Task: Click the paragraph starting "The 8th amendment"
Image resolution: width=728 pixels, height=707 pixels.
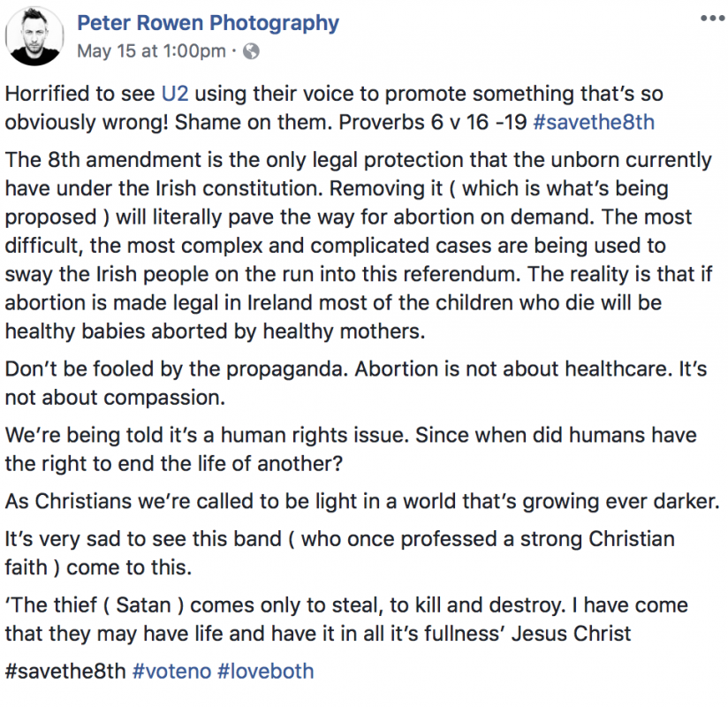Action: pyautogui.click(x=359, y=246)
